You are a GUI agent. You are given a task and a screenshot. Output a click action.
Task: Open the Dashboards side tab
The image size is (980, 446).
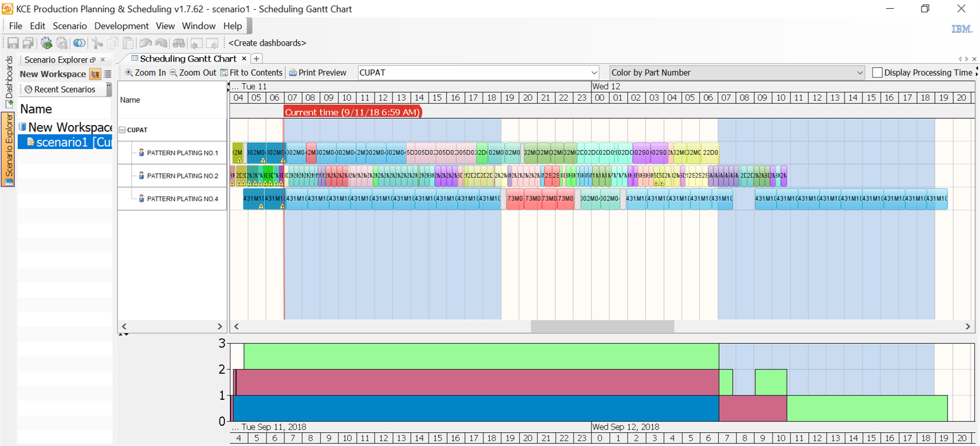click(x=9, y=82)
